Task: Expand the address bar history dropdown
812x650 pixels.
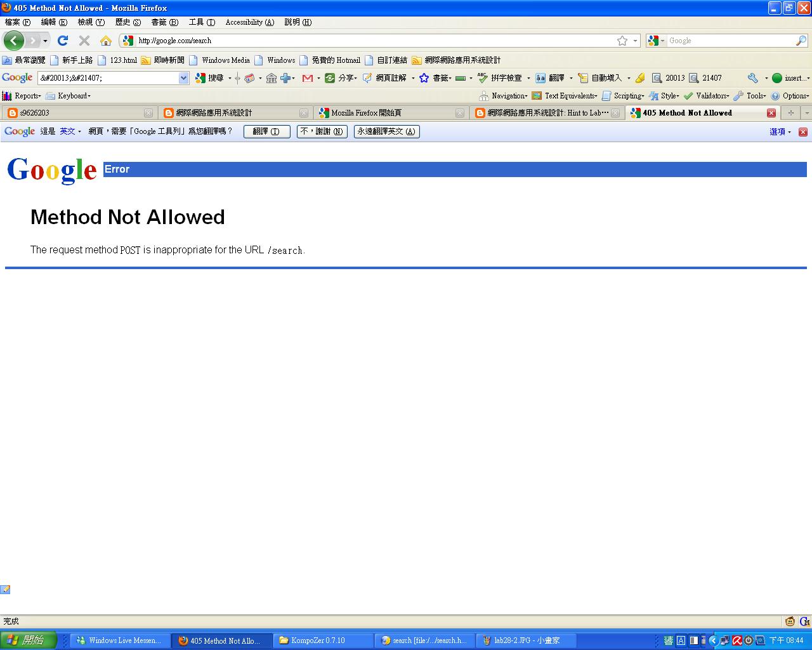Action: click(x=635, y=41)
